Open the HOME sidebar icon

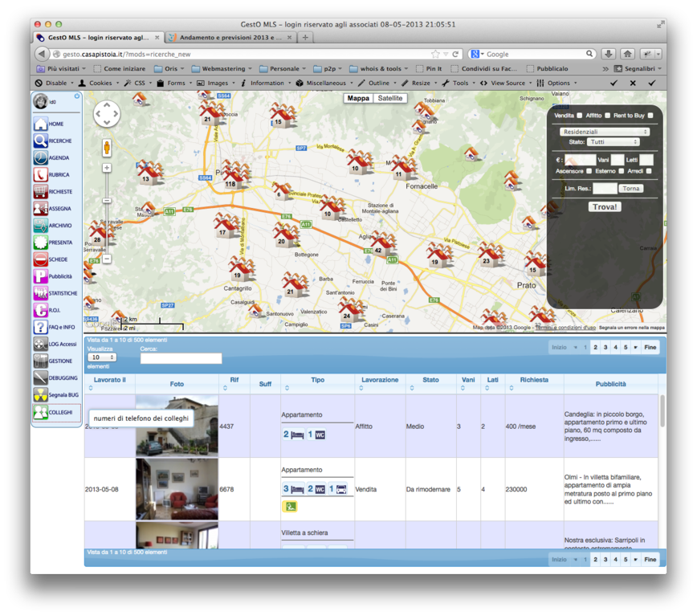pyautogui.click(x=40, y=124)
